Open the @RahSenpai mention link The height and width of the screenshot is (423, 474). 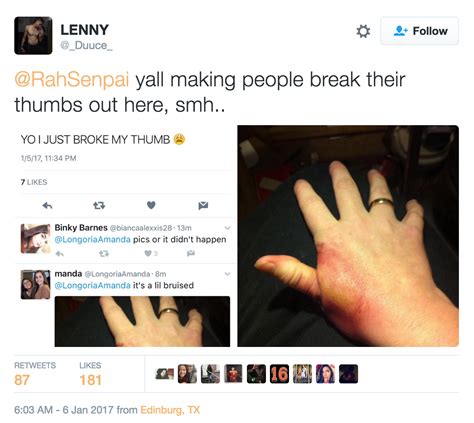tap(72, 80)
